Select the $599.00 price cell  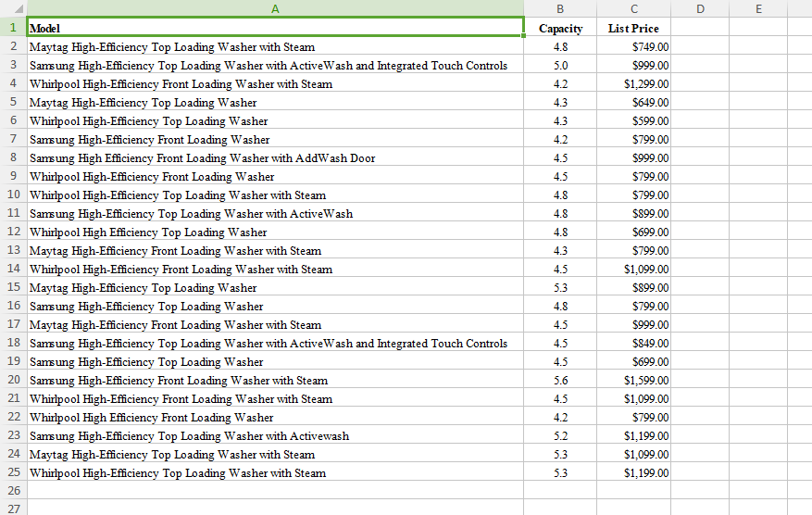(634, 120)
